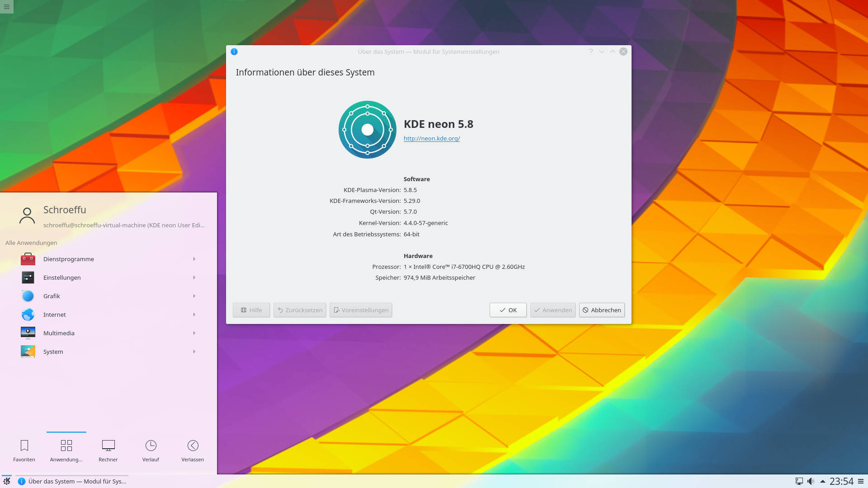This screenshot has width=868, height=488.
Task: Click the Multimedia monitor icon
Action: [x=28, y=333]
